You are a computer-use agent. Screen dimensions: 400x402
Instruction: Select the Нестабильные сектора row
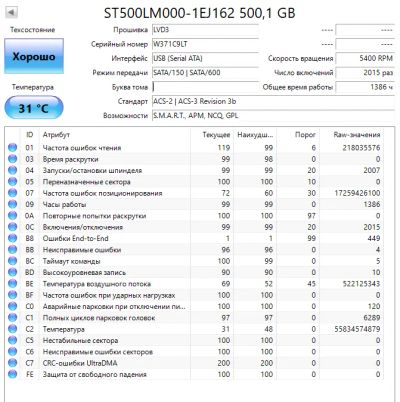point(195,340)
